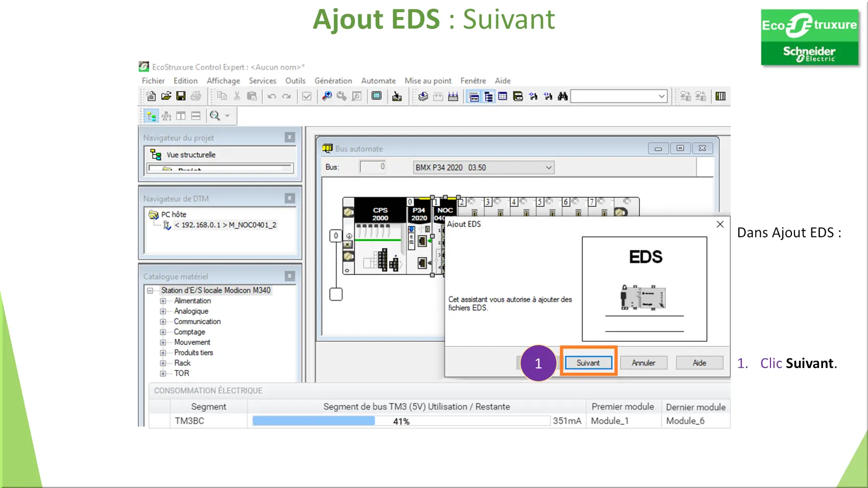The image size is (868, 488).
Task: Open the empty search combo box in toolbar
Action: (619, 96)
